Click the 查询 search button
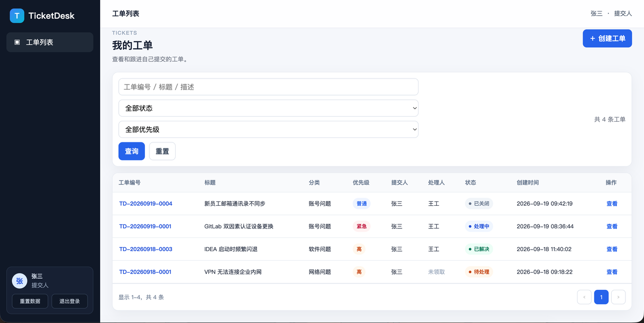Image resolution: width=644 pixels, height=323 pixels. click(132, 151)
